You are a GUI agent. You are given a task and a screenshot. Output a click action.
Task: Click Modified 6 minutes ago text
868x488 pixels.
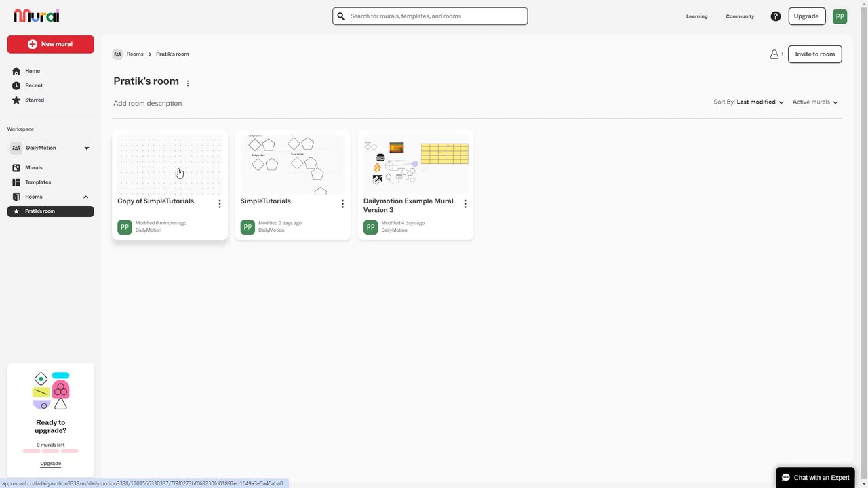pyautogui.click(x=161, y=223)
